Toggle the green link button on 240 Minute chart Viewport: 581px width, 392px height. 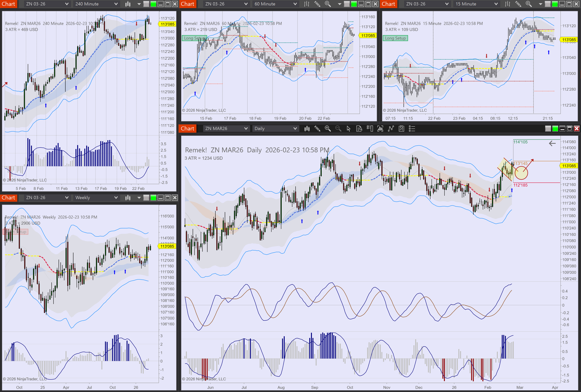[x=153, y=4]
